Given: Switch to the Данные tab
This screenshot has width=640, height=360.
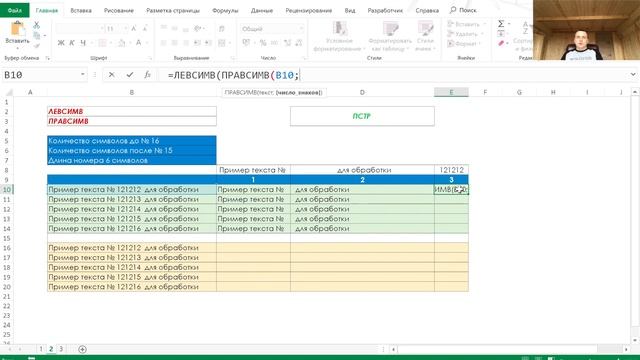Looking at the screenshot, I should 262,10.
